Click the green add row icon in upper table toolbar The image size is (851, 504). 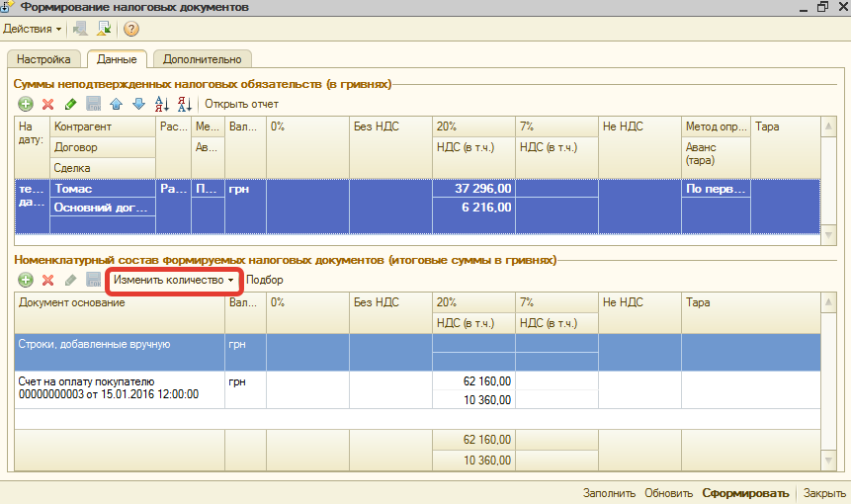(x=26, y=104)
